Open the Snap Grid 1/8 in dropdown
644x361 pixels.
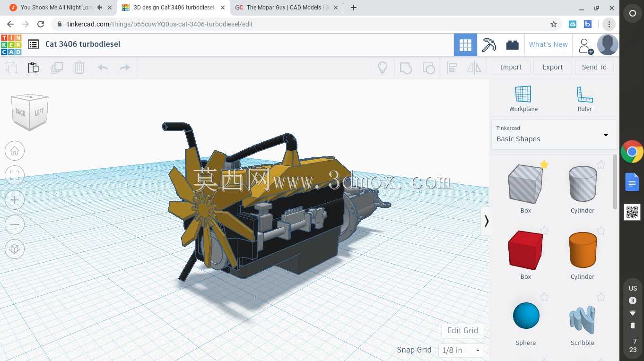[x=461, y=350]
